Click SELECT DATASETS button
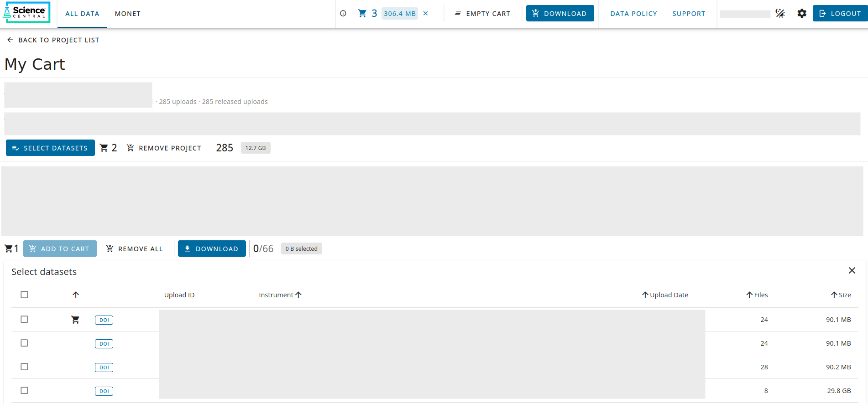 50,148
